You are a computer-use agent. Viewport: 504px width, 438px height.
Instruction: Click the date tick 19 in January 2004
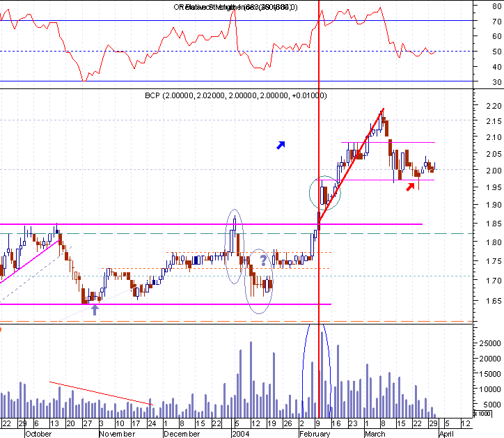tap(271, 423)
